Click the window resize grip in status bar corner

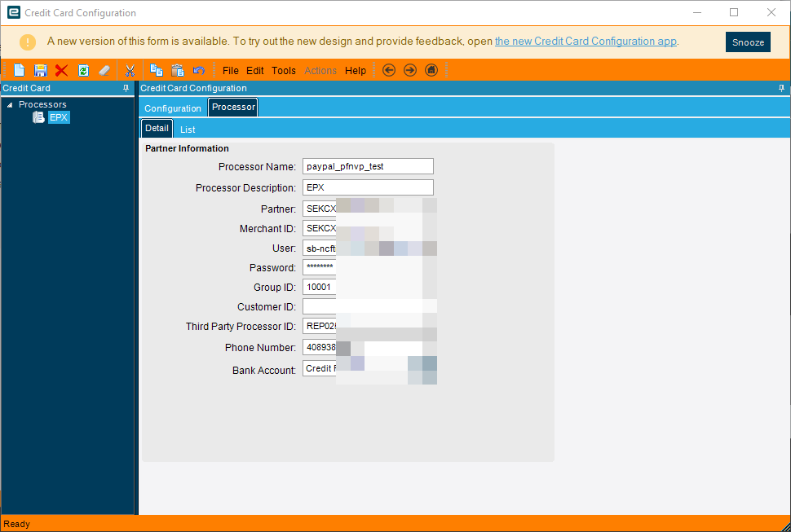point(785,526)
